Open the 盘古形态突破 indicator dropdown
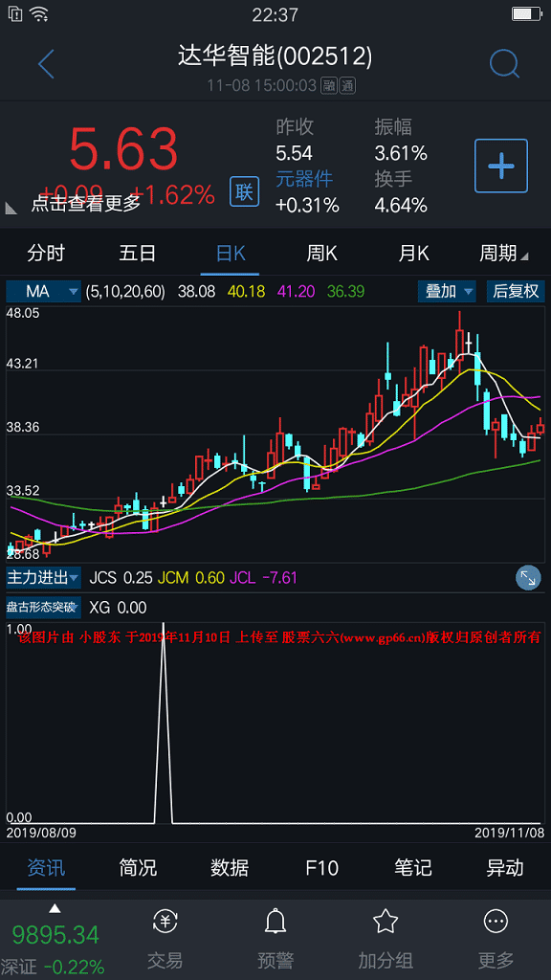Screen dimensions: 551x980 coord(44,607)
